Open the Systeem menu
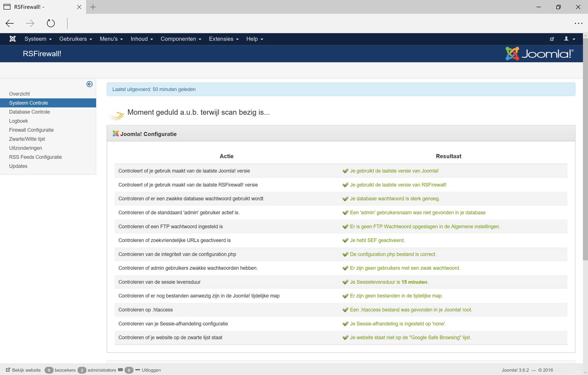588x375 pixels. pyautogui.click(x=38, y=39)
